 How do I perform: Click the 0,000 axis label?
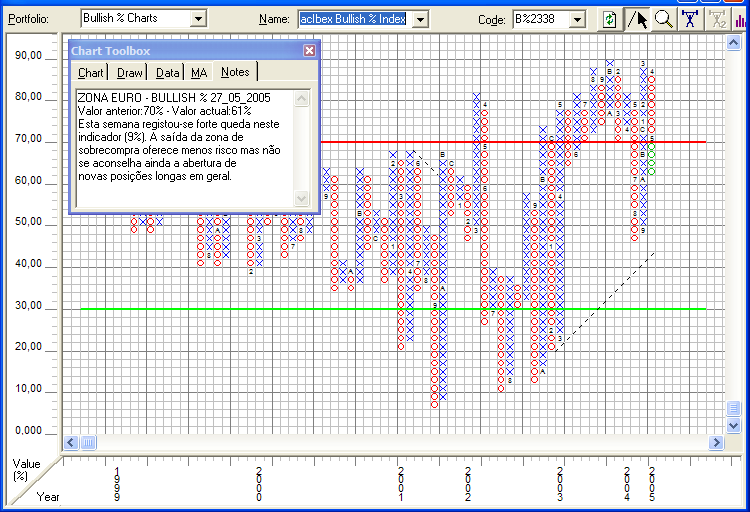coord(29,431)
